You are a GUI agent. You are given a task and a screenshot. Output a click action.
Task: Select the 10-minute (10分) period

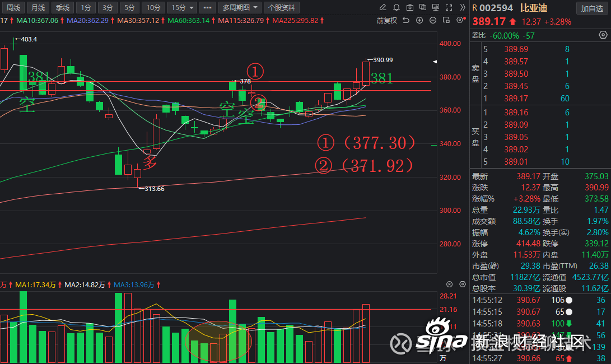point(153,7)
